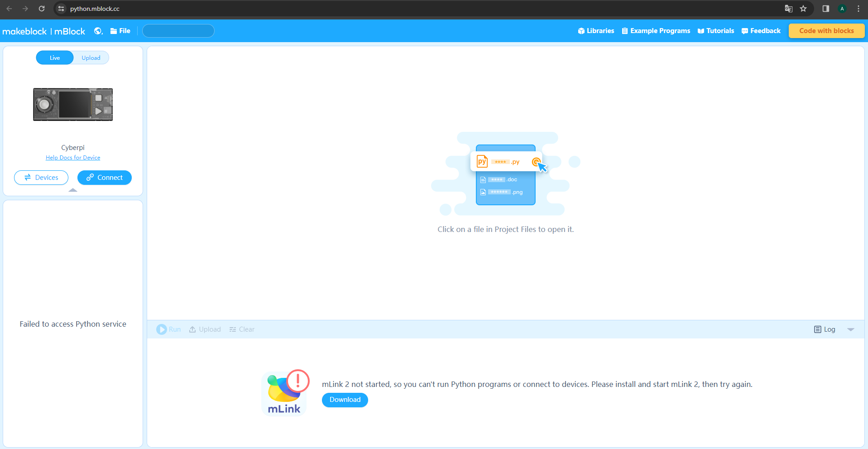Click the Upload toolbar button
Image resolution: width=868 pixels, height=449 pixels.
(x=205, y=329)
